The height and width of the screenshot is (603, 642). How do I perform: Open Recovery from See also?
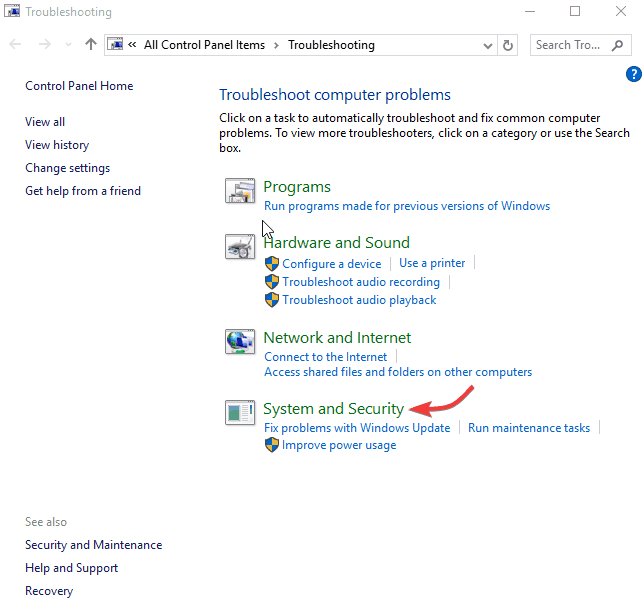49,591
